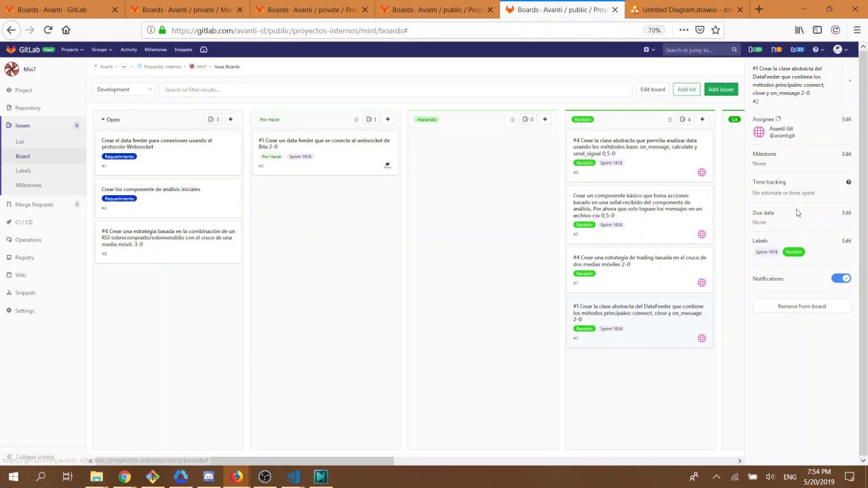Viewport: 868px width, 488px height.
Task: Open Wiki in the sidebar
Action: 20,275
